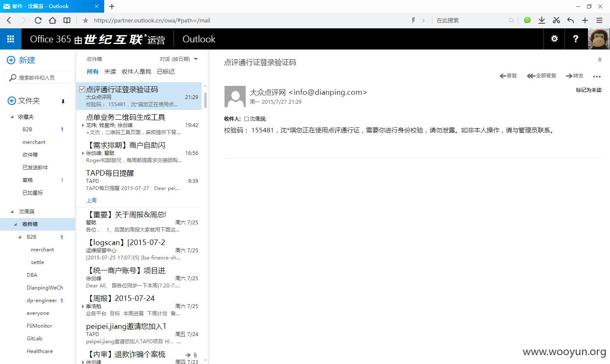Click the undo closed tab icon
The width and height of the screenshot is (610, 364).
[x=571, y=20]
